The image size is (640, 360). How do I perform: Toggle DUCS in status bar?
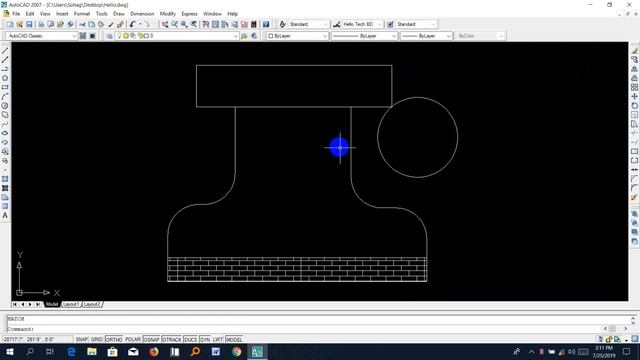pos(191,340)
